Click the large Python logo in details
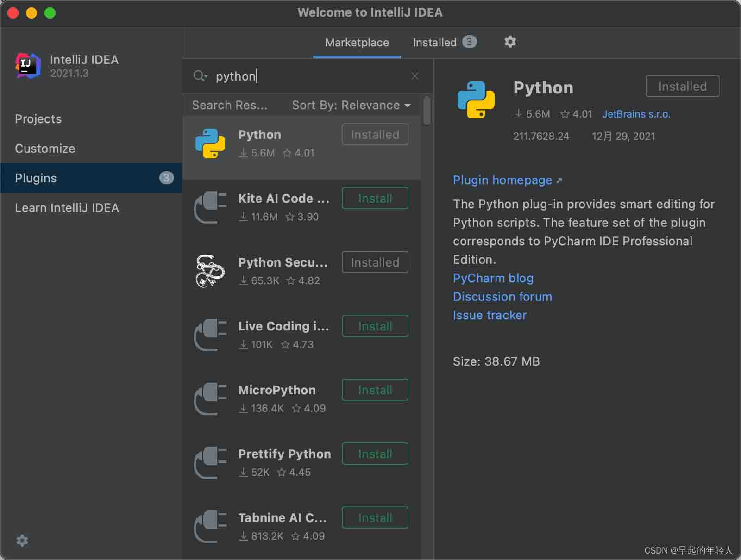The image size is (741, 560). coord(476,100)
